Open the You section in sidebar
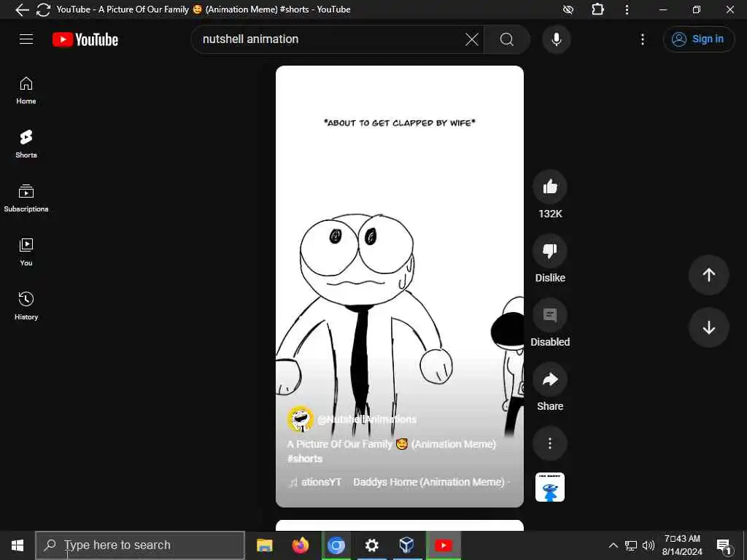Image resolution: width=747 pixels, height=560 pixels. point(26,252)
